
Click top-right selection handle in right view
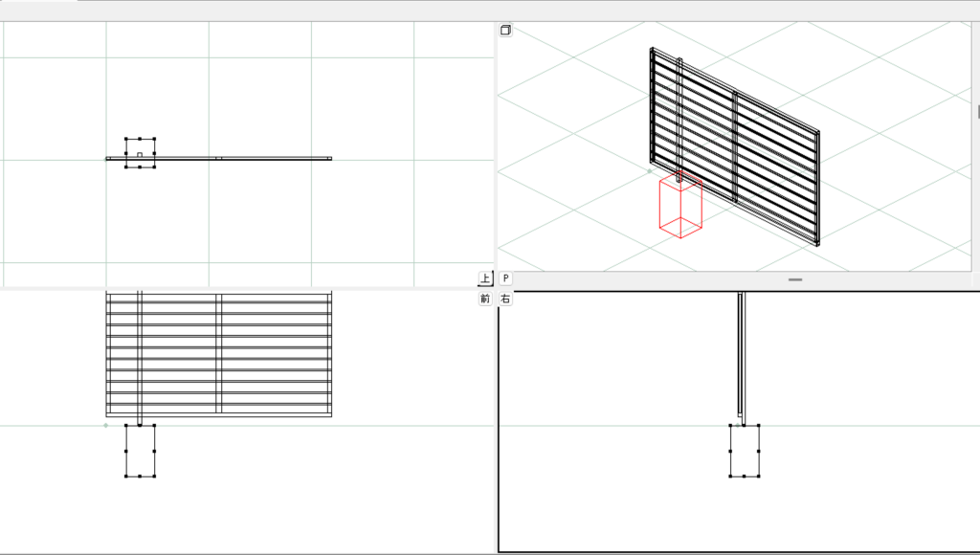759,426
